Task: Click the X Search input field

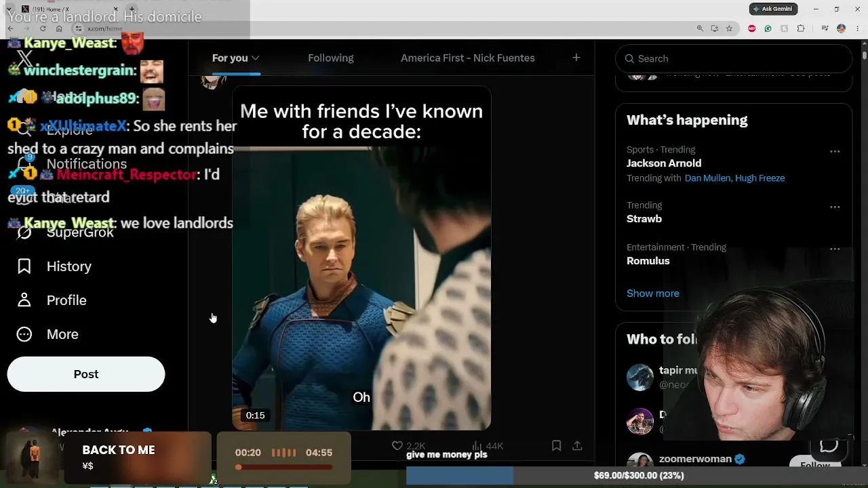Action: click(x=734, y=59)
